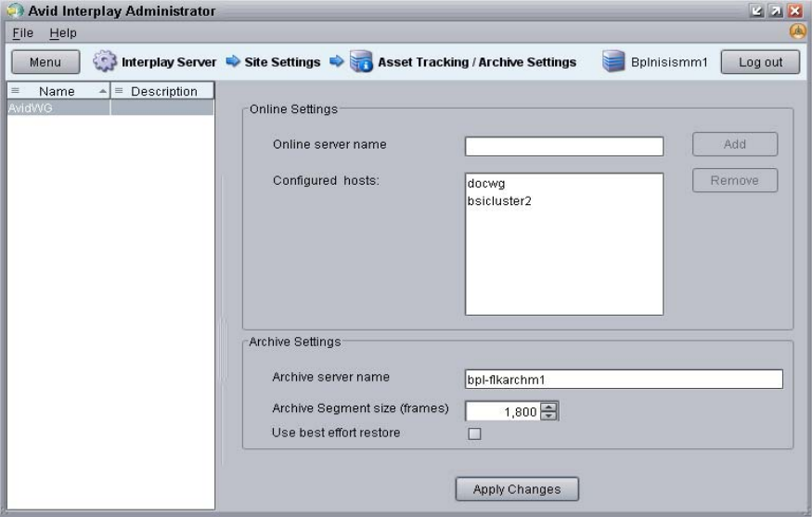Open the Help menu
812x517 pixels.
[63, 32]
